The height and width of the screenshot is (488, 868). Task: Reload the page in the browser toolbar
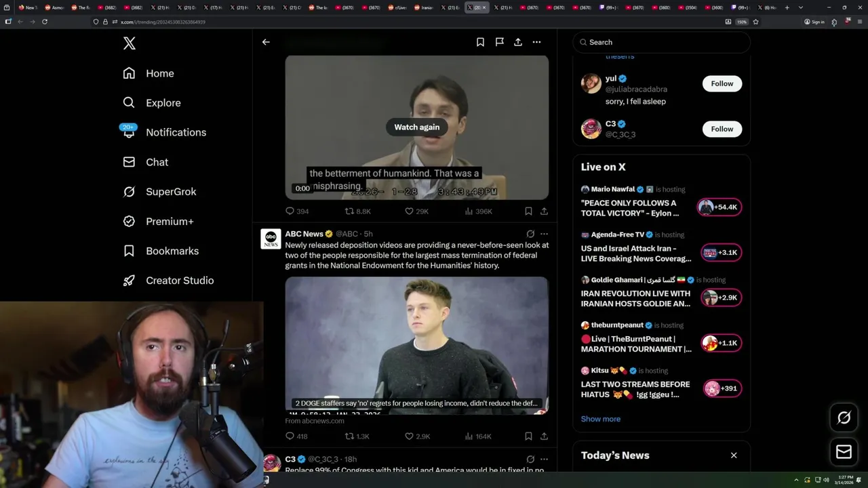pyautogui.click(x=45, y=22)
